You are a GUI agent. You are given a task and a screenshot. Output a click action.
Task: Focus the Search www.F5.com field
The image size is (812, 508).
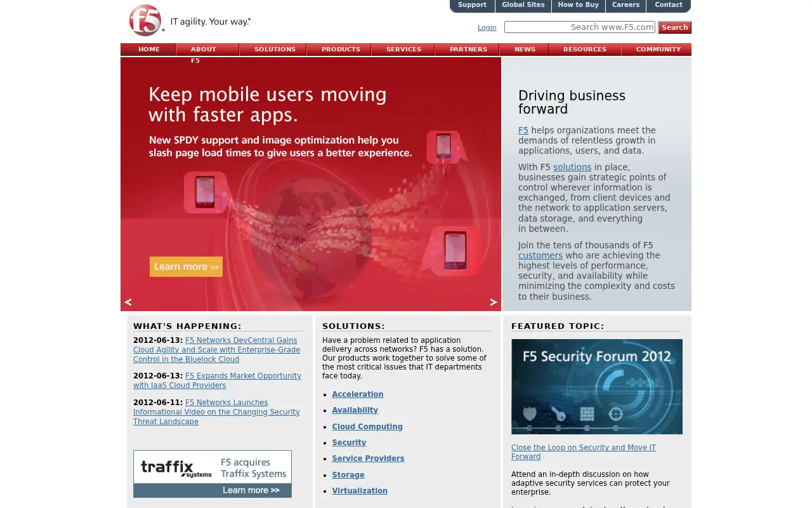pos(580,27)
